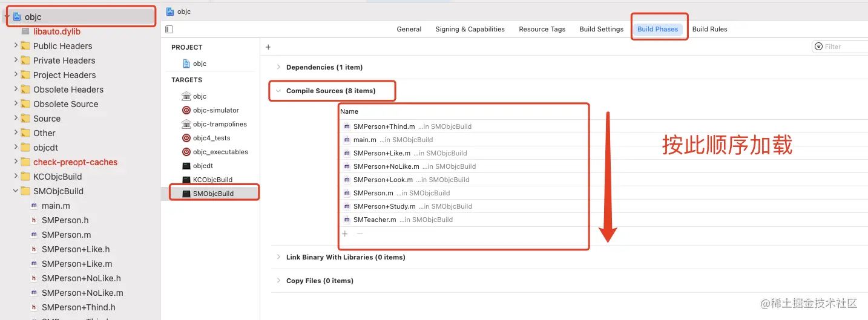Expand the Private Headers folder
The width and height of the screenshot is (868, 320).
[x=16, y=60]
